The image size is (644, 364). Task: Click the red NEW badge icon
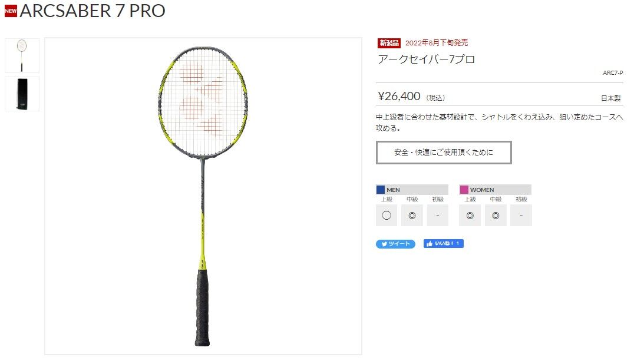pyautogui.click(x=11, y=11)
